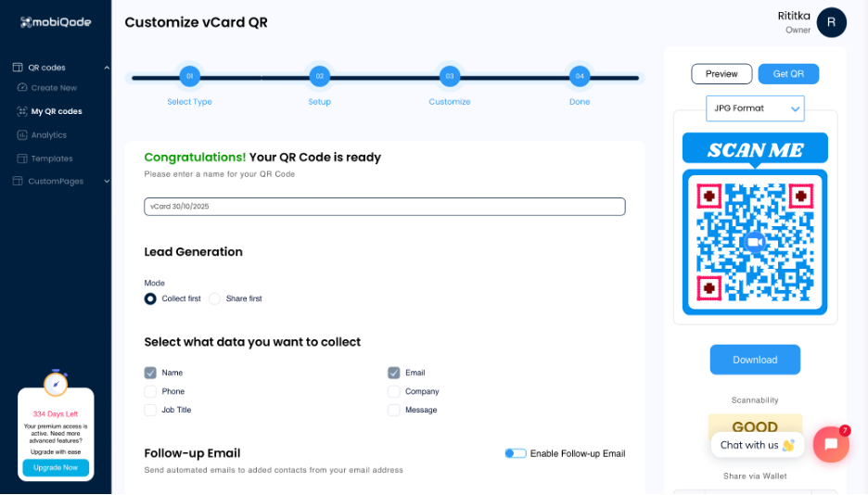Uncheck the Email checkbox
868x495 pixels.
394,373
